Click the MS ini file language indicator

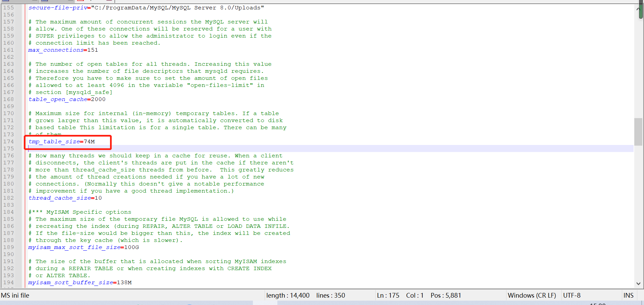pos(15,295)
